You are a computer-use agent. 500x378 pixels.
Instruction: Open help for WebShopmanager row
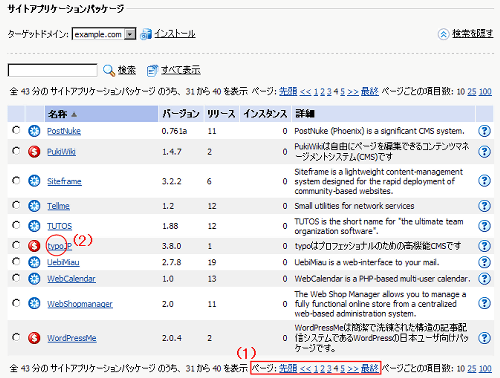[484, 303]
